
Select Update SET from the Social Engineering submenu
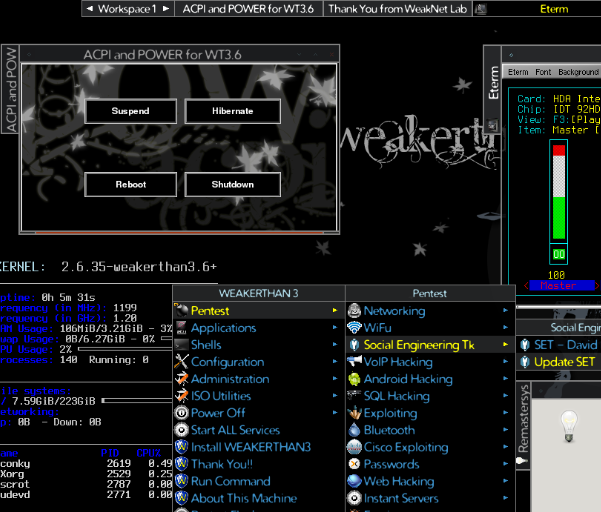coord(564,362)
